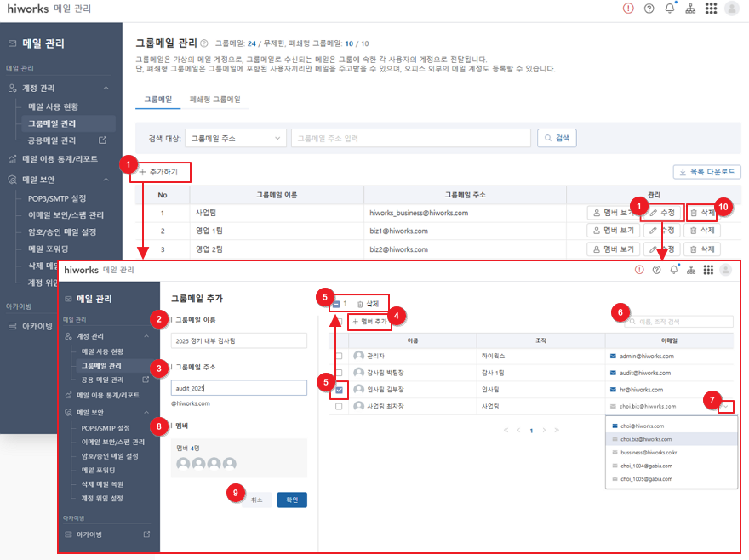Toggle email dropdown arrow for 사업팀 최차장

pos(724,407)
